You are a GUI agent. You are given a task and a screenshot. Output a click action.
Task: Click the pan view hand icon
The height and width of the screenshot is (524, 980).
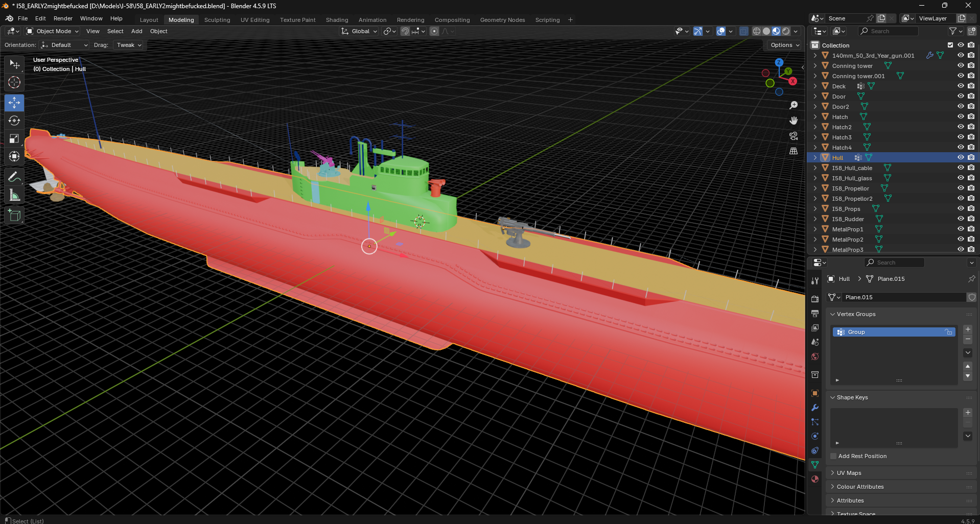[794, 121]
